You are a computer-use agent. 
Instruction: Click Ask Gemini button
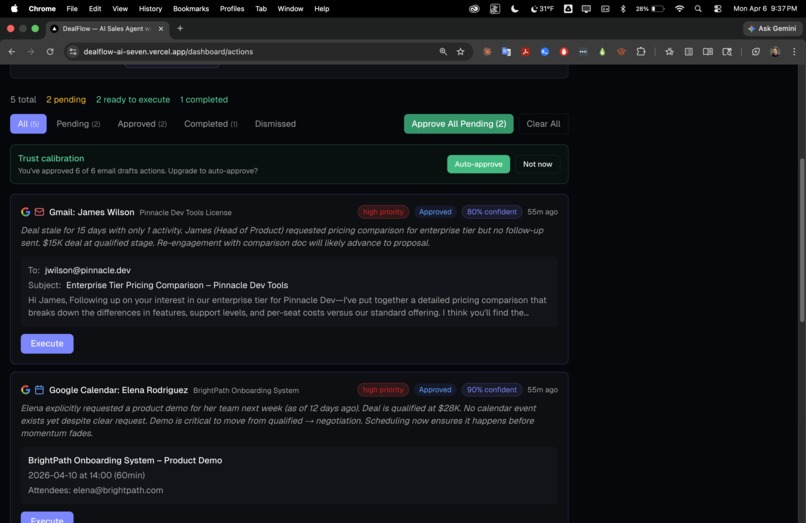click(x=772, y=29)
